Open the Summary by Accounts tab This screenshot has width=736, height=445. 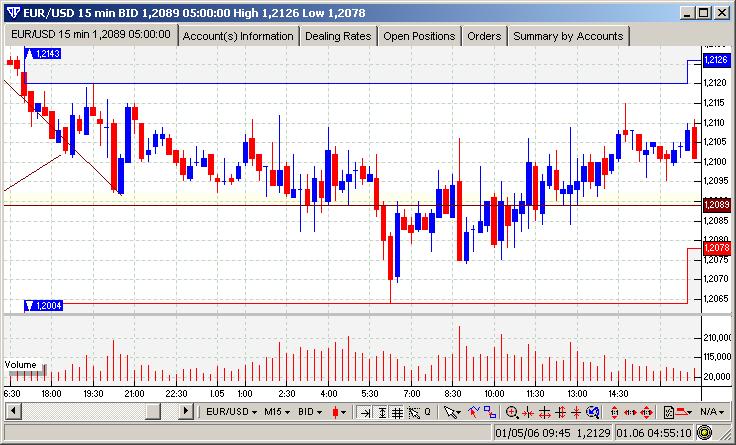pos(568,36)
